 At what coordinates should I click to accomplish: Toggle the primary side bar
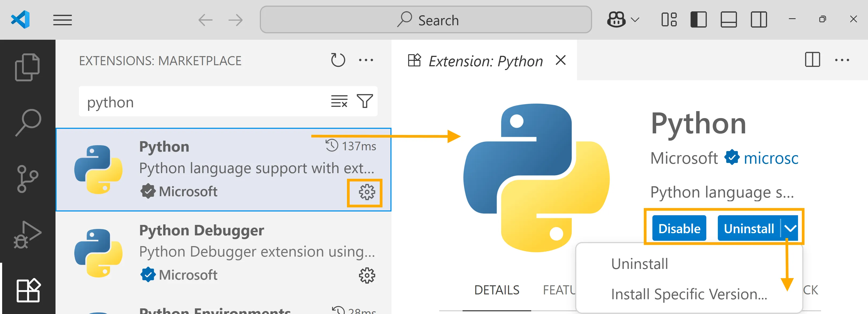click(x=698, y=20)
